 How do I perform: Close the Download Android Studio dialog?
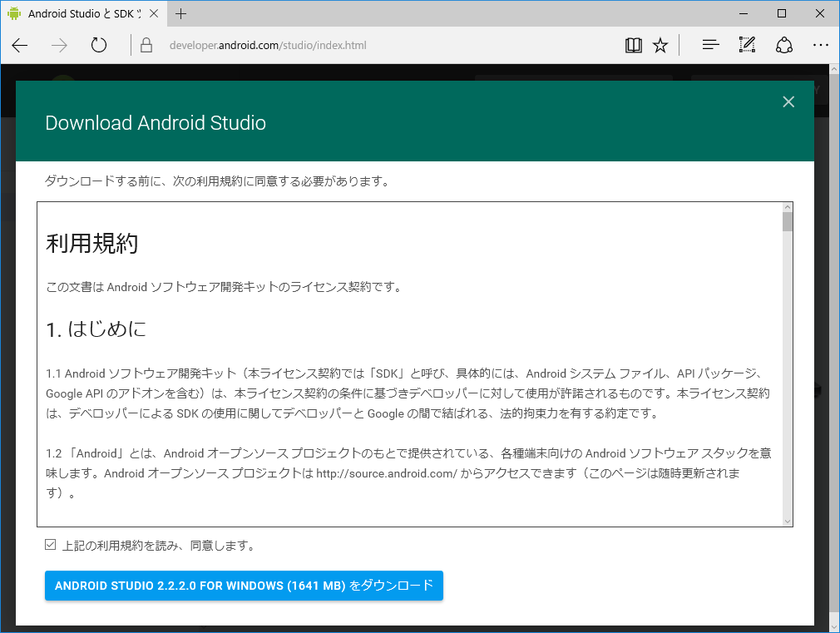pyautogui.click(x=788, y=101)
